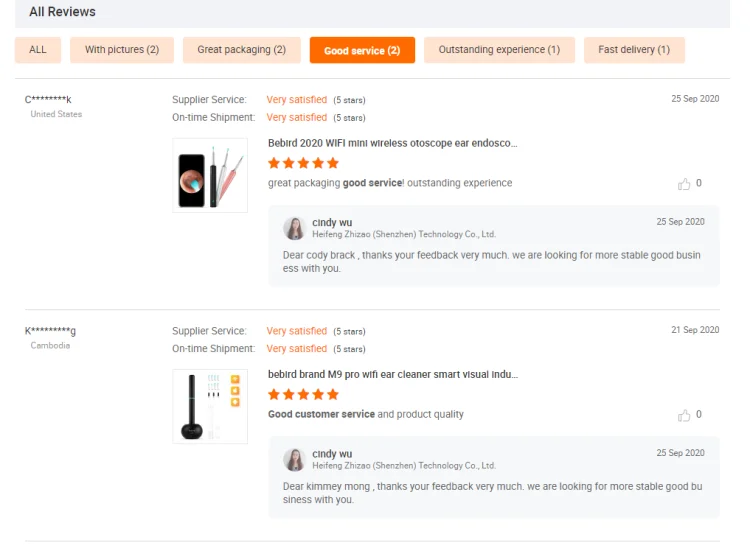Open the M9 pro ear cleaner thumbnail
Screen dimensions: 750x551
click(210, 406)
